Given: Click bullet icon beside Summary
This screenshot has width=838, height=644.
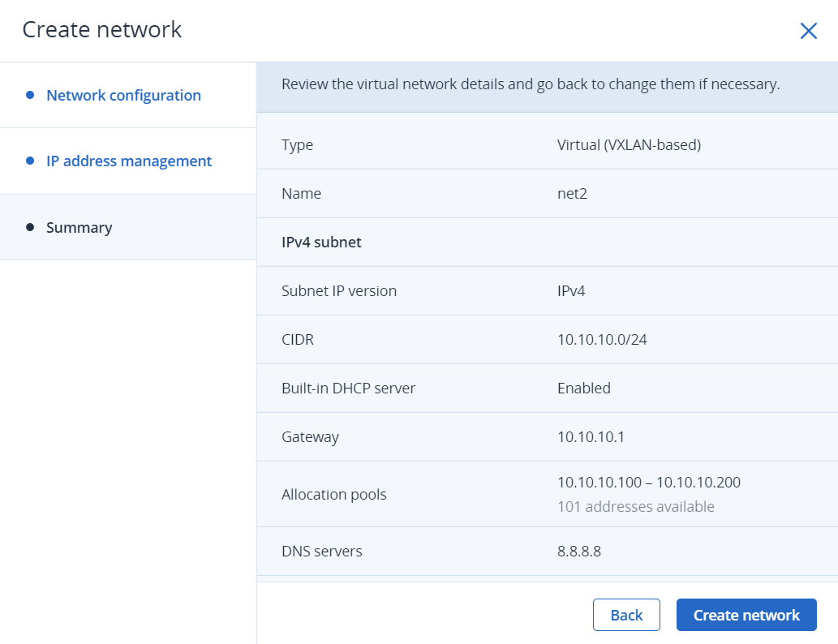Looking at the screenshot, I should [30, 227].
